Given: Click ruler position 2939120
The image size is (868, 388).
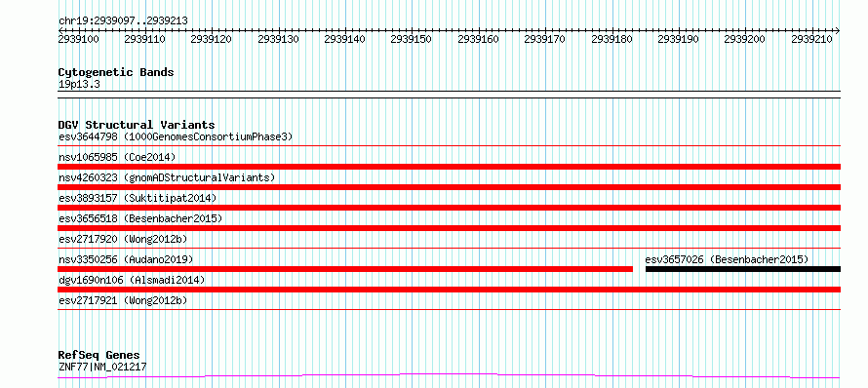Looking at the screenshot, I should (x=211, y=39).
